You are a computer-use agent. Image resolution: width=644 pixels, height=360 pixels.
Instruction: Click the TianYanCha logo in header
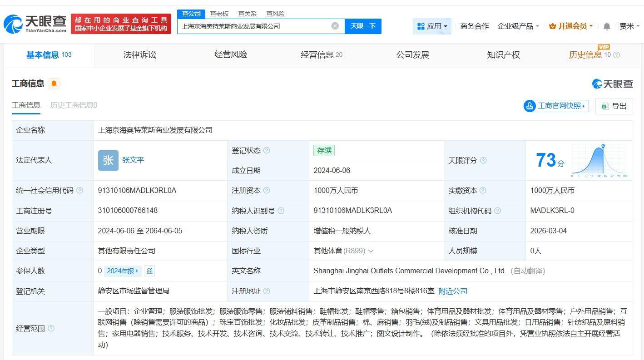35,24
